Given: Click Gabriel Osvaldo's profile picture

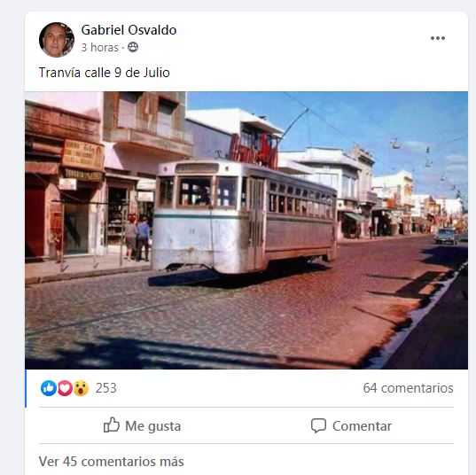Looking at the screenshot, I should [57, 40].
